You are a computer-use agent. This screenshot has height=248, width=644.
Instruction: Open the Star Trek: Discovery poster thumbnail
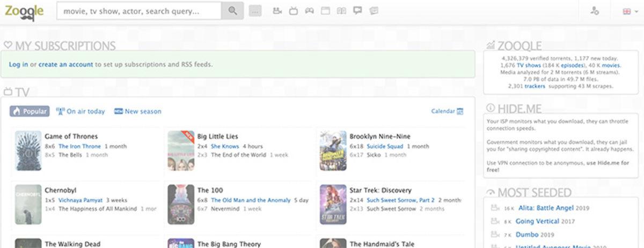[333, 204]
